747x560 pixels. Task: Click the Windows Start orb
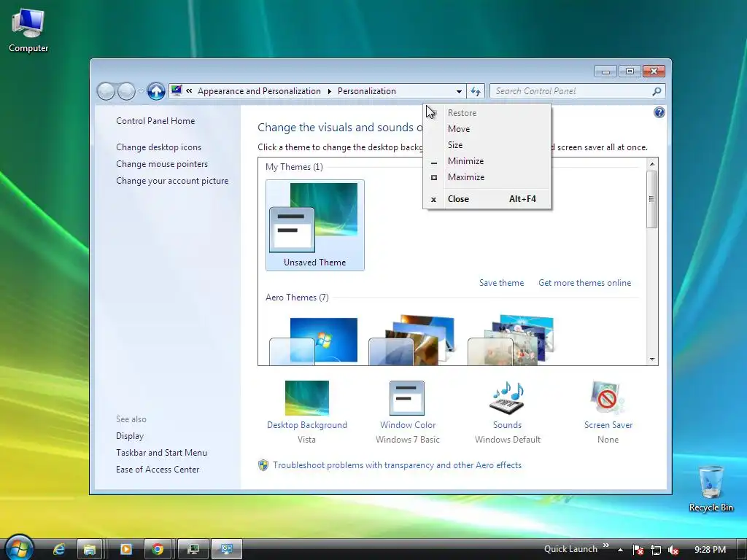pyautogui.click(x=19, y=548)
